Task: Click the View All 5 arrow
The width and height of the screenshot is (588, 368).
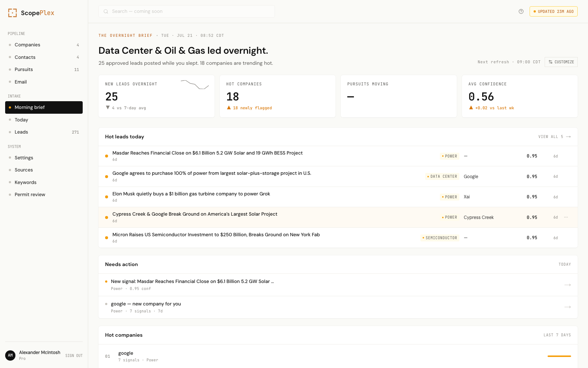Action: coord(569,137)
